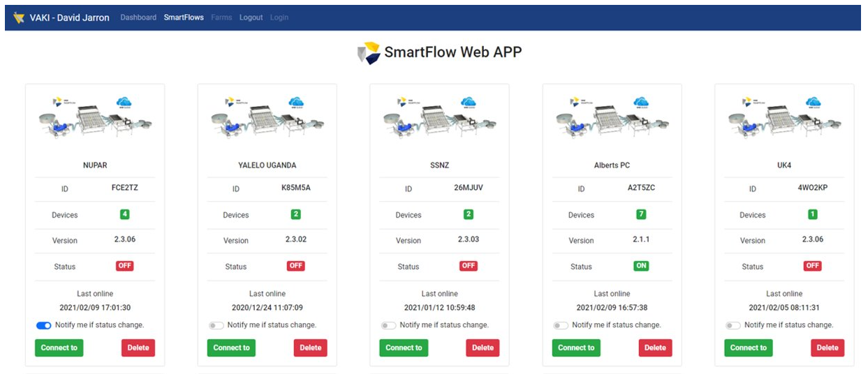Click last online 2021/02/09 17:01:30
This screenshot has height=374, width=868.
click(95, 308)
